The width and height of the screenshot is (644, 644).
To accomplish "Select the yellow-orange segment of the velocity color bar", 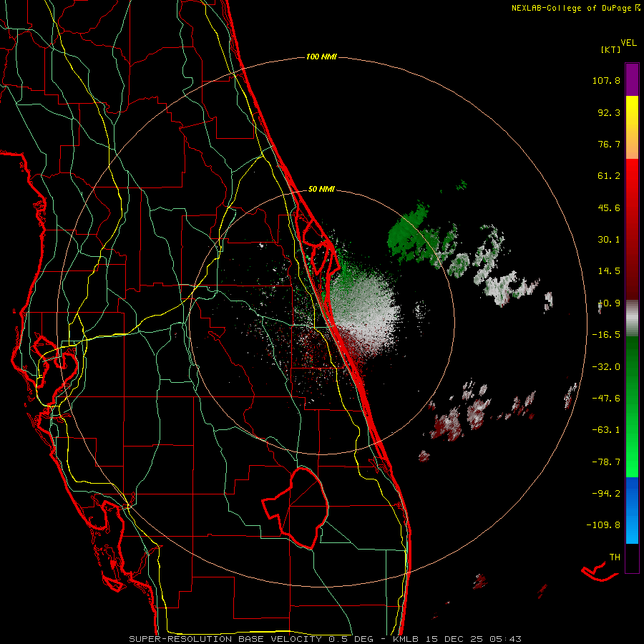I will click(632, 127).
